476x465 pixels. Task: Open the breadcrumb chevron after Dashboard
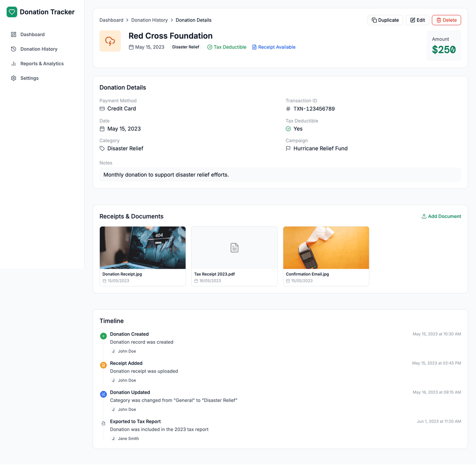coord(126,20)
